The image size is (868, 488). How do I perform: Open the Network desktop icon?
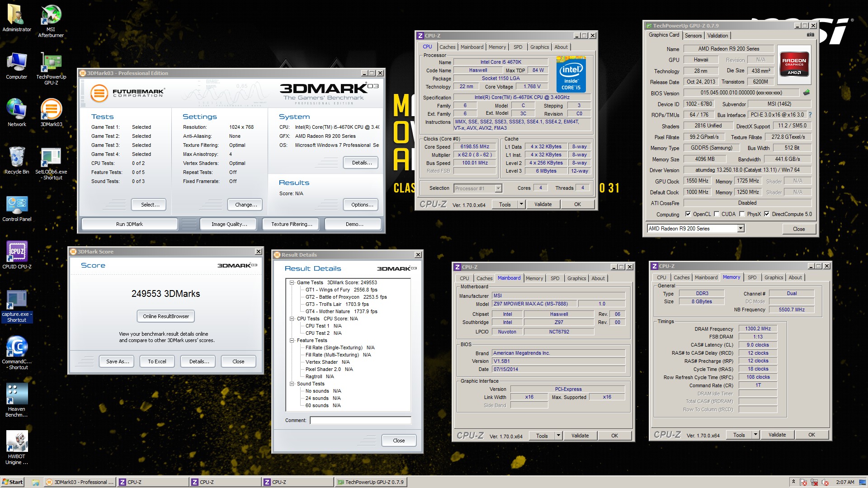(17, 113)
